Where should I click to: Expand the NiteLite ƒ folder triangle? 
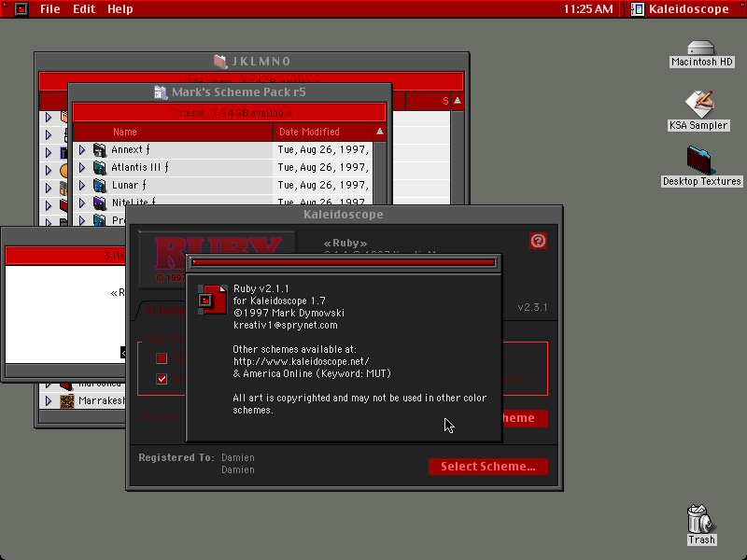point(82,203)
